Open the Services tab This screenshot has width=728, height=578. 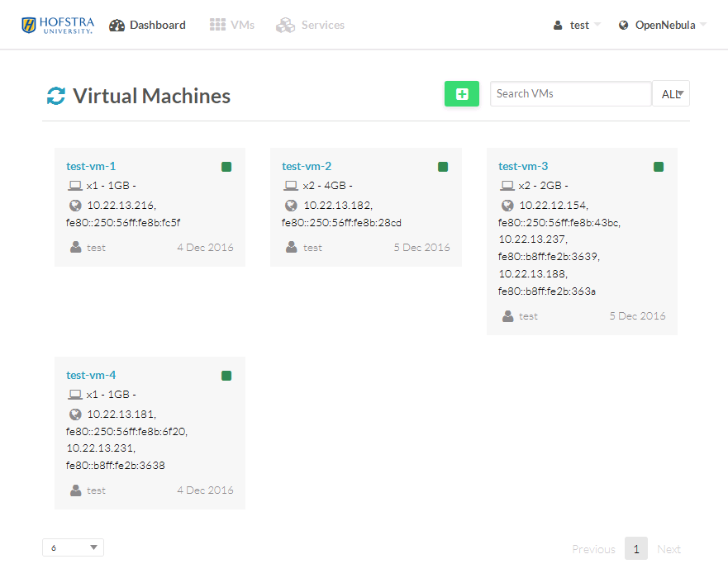311,25
